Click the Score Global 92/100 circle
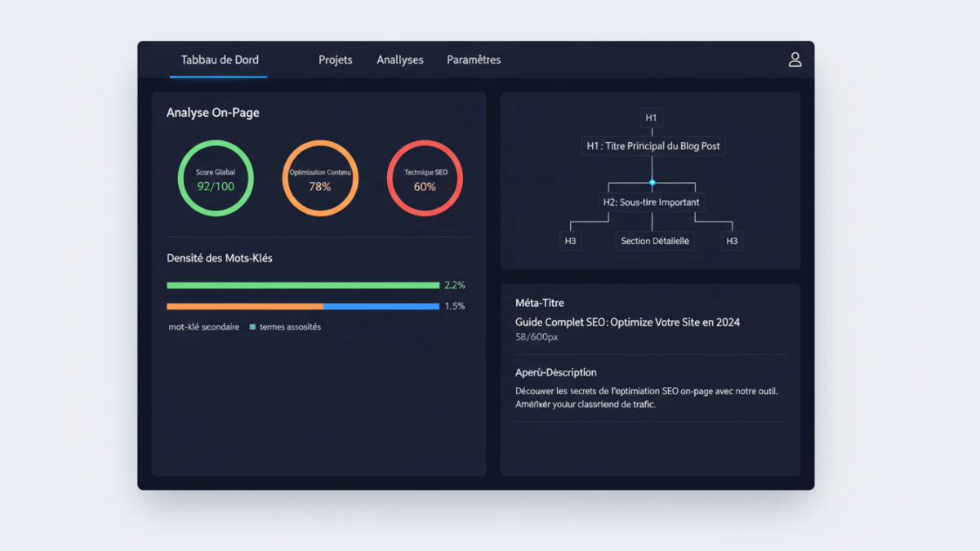 (216, 179)
